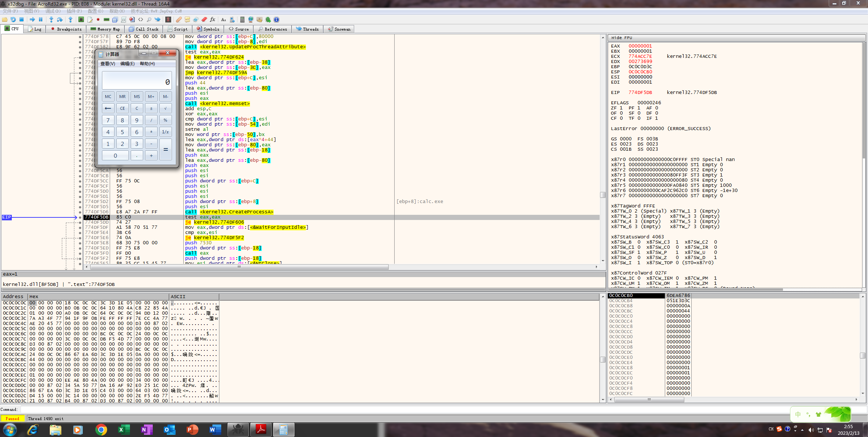The image size is (868, 437).
Task: Click the Patches bandage toolbar icon
Action: coord(179,20)
